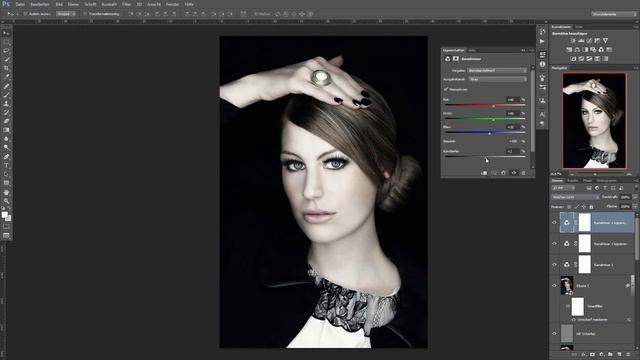Toggle adjustment visibility eye in Eigenschaften panel

coord(514,173)
